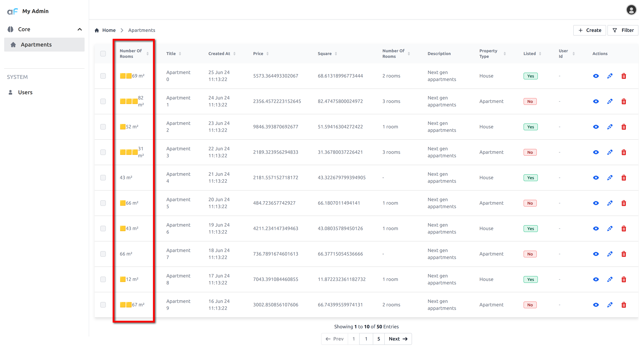Edit Apartment 9 using the pencil icon

[610, 305]
